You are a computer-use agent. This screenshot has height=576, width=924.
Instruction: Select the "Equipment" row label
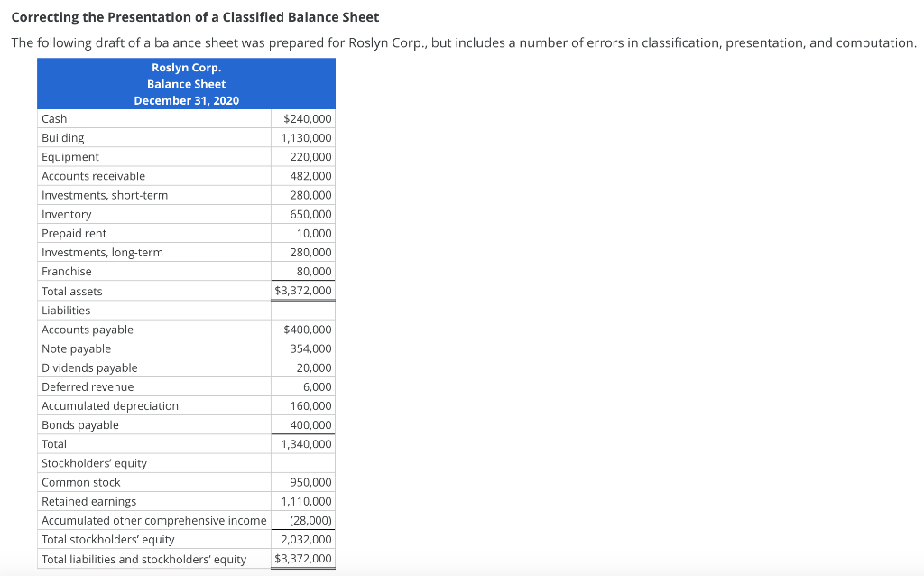(x=70, y=157)
